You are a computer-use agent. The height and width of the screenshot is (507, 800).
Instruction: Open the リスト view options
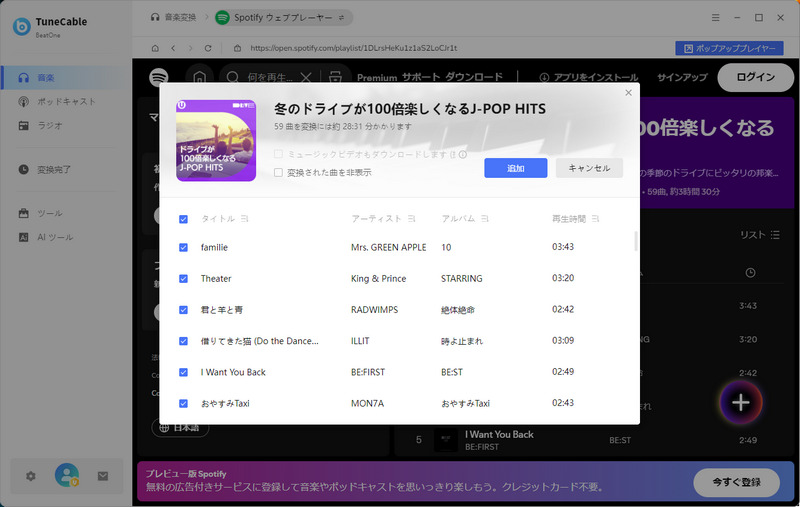point(760,235)
